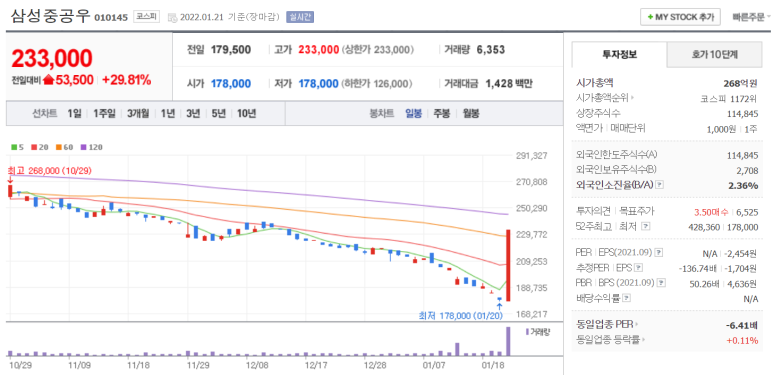Click the 액면가 매매단위 row label
The image size is (773, 375).
point(610,128)
